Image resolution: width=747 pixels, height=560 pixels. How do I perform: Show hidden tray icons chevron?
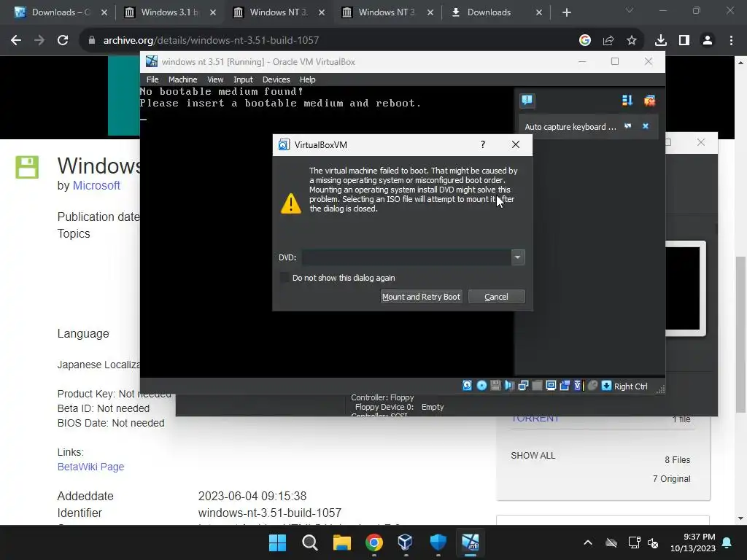588,542
